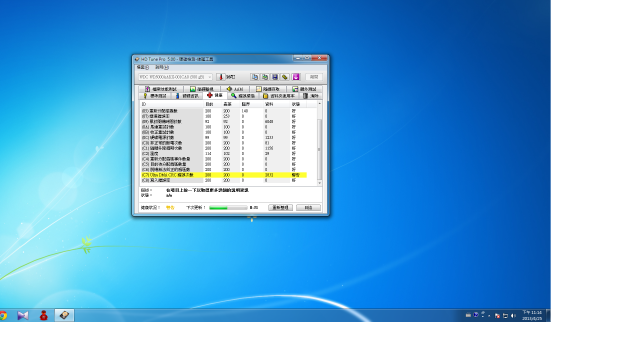Switch to the Error Scan magnifier tab
This screenshot has width=640, height=360.
(x=243, y=96)
